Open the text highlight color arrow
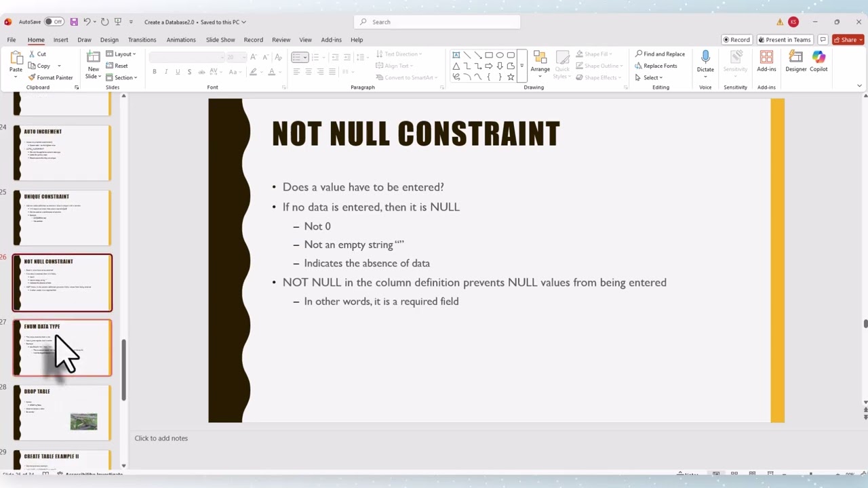Screen dimensions: 868x488 [262, 72]
